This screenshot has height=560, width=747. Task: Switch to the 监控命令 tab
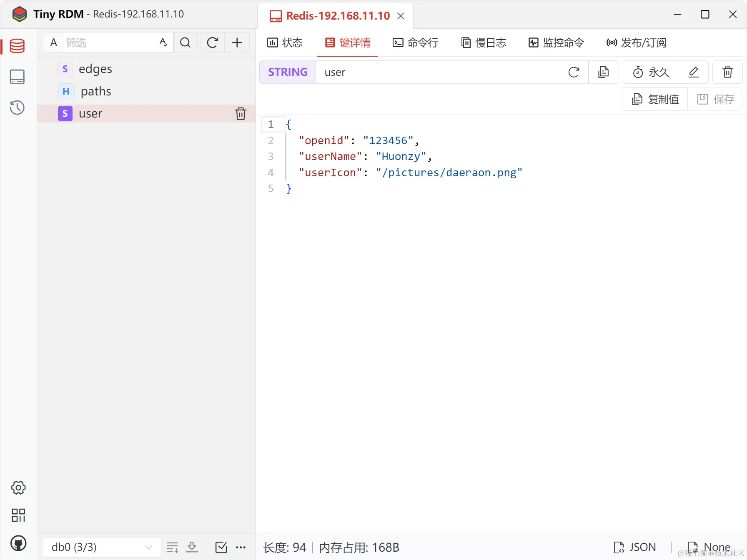click(556, 42)
